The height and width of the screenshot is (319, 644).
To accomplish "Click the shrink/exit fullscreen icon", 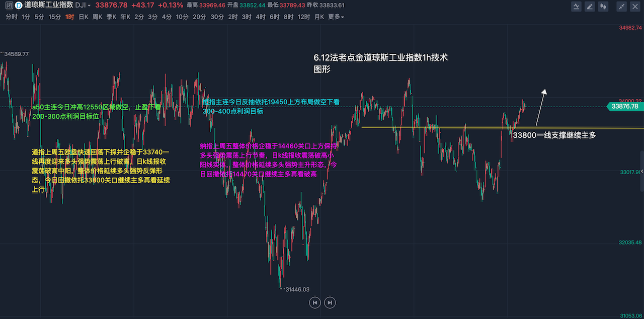I will click(x=622, y=7).
